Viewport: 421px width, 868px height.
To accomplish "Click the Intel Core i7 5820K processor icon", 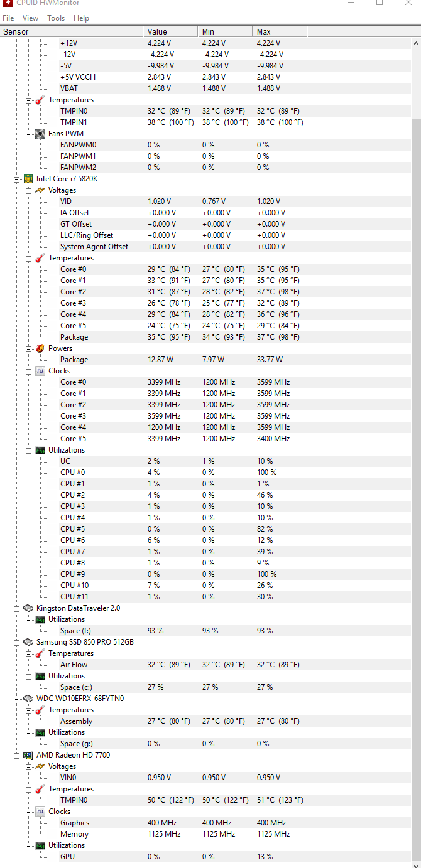I will click(28, 179).
